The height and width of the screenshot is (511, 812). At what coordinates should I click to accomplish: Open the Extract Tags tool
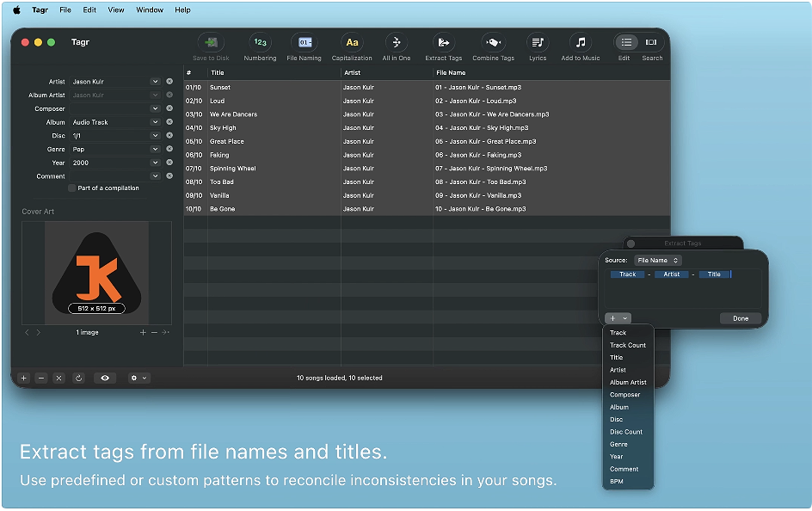[x=444, y=42]
